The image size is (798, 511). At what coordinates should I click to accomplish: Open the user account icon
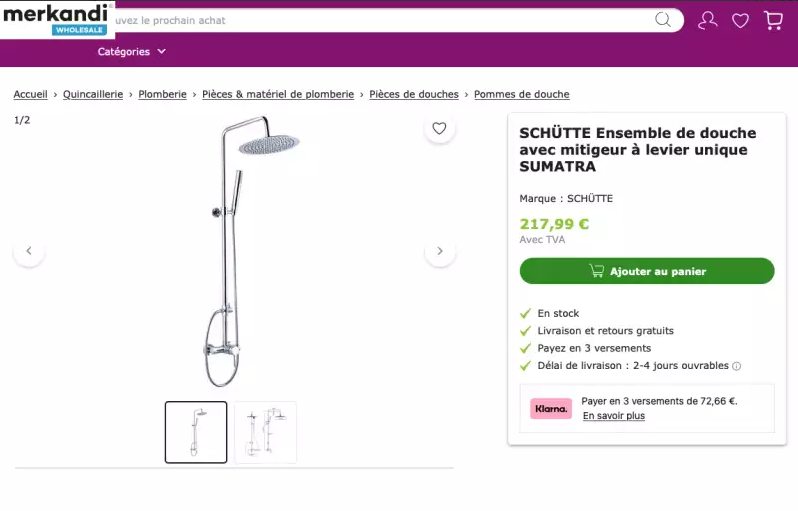[x=708, y=20]
